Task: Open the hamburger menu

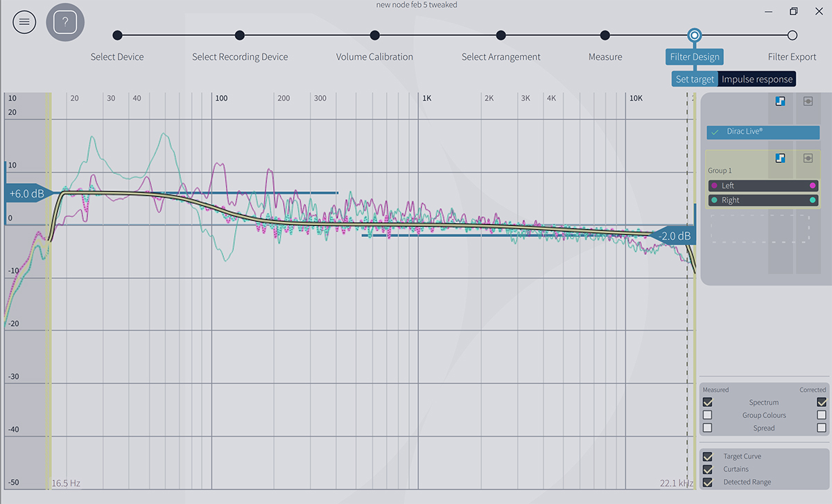Action: point(24,22)
